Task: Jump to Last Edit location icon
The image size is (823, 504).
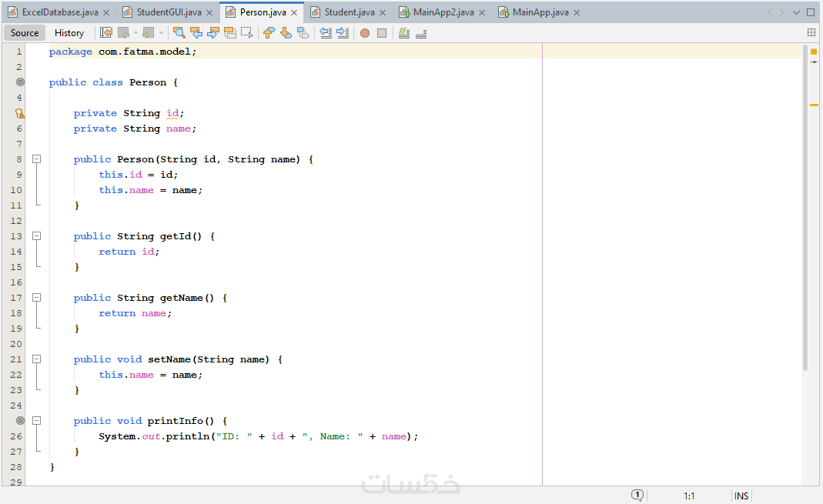Action: (106, 33)
